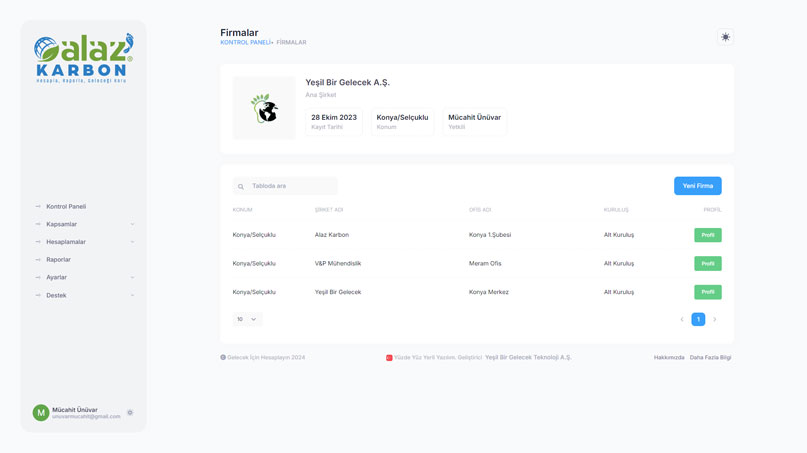
Task: Expand the Destek sidebar menu
Action: coord(85,295)
